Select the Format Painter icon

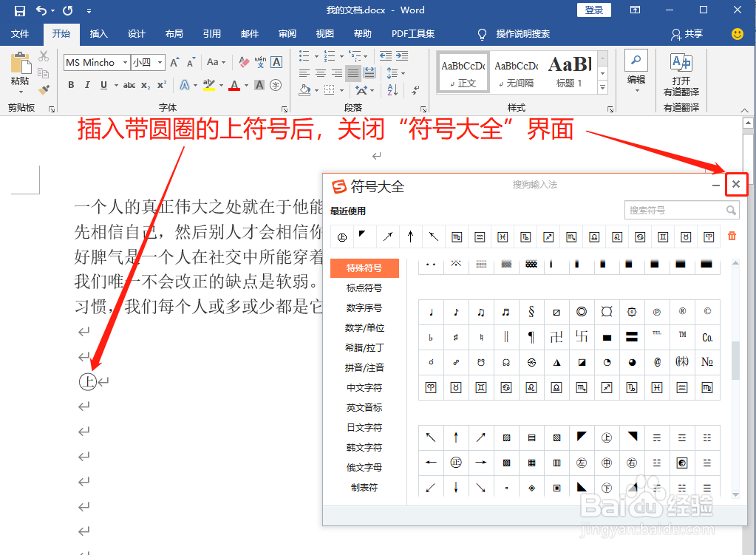coord(43,89)
